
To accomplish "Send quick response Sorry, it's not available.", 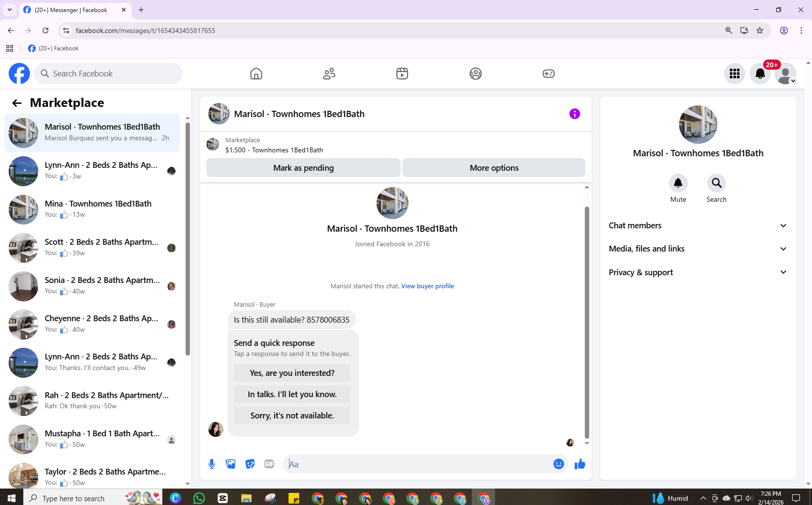I will point(292,416).
